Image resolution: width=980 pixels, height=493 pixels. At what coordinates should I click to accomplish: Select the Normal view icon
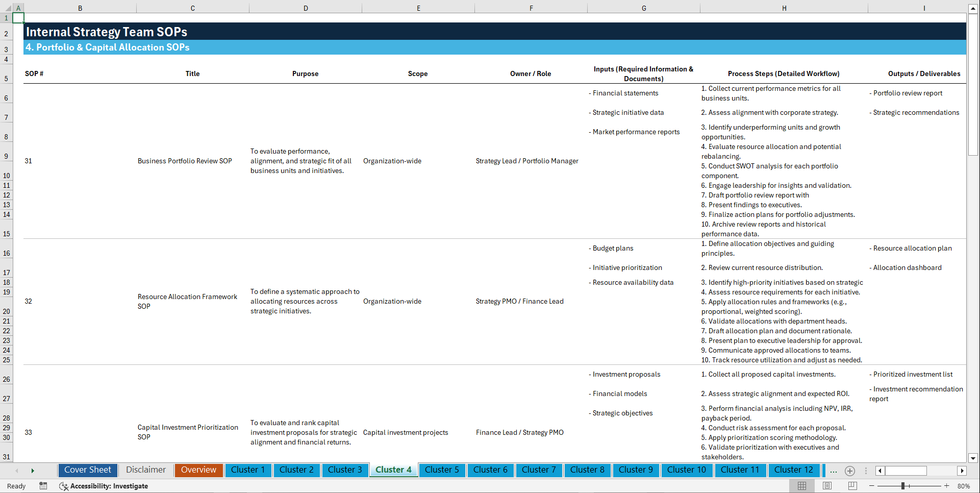click(801, 486)
